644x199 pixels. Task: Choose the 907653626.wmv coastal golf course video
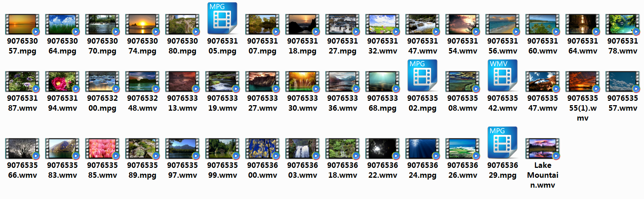pyautogui.click(x=463, y=148)
